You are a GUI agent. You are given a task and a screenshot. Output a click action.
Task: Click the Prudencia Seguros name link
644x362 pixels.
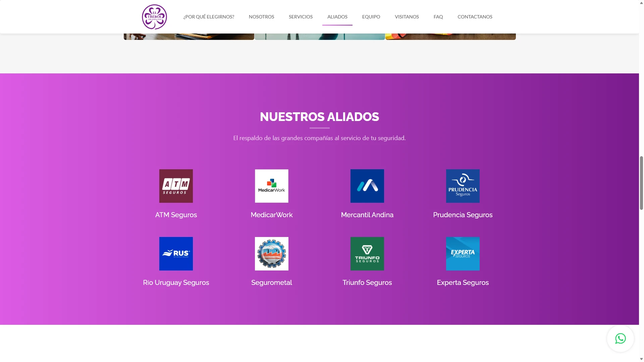463,215
